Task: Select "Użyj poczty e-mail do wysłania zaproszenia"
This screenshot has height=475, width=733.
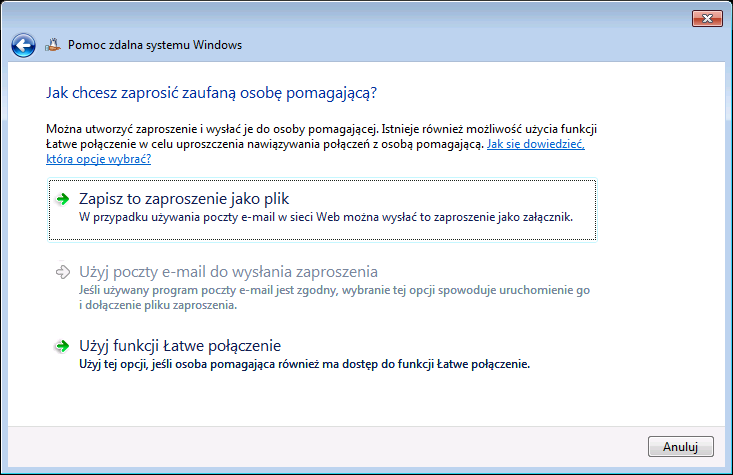Action: [x=228, y=272]
